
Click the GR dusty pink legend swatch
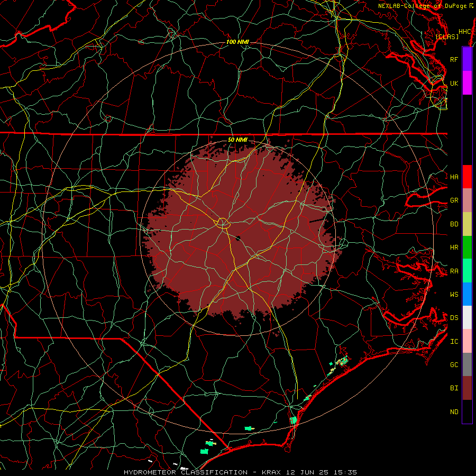(x=467, y=200)
